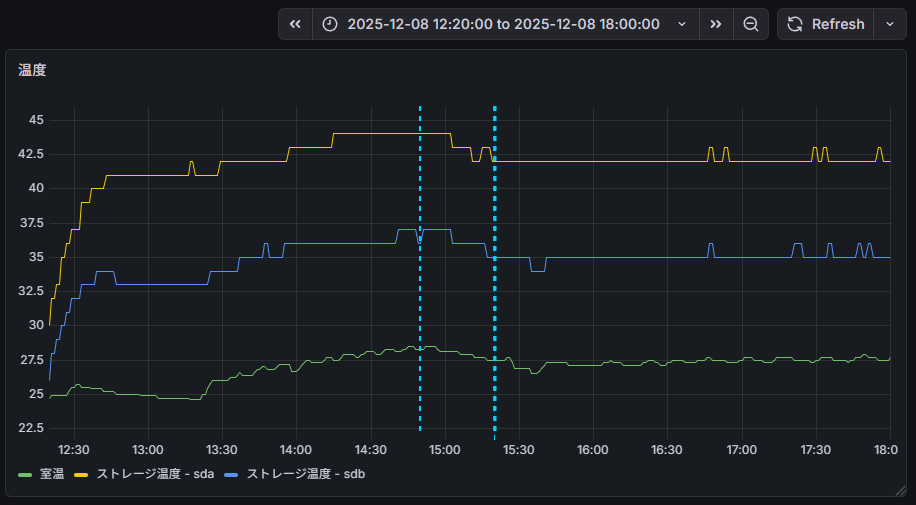Shift time range backward with double-left arrows
Screen dimensions: 916x505
(x=296, y=24)
